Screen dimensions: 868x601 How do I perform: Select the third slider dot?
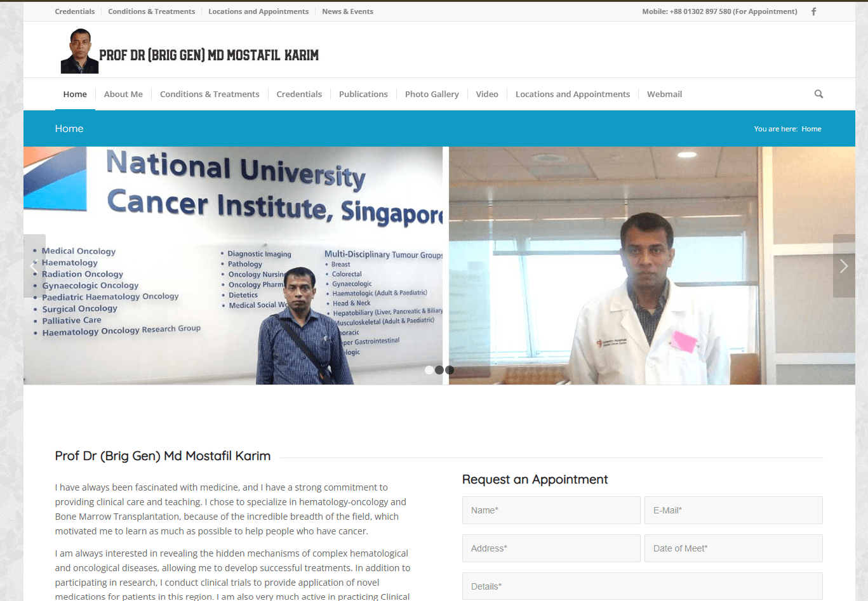[450, 370]
